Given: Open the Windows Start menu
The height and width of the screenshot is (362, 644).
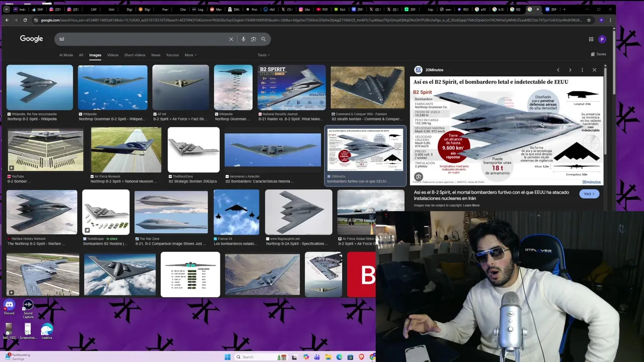Looking at the screenshot, I should (x=227, y=357).
